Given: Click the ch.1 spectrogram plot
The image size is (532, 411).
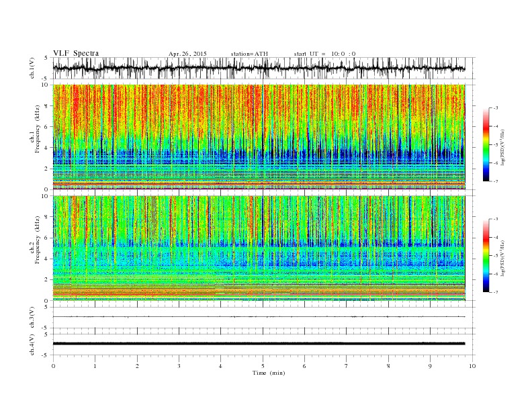Looking at the screenshot, I should [259, 137].
